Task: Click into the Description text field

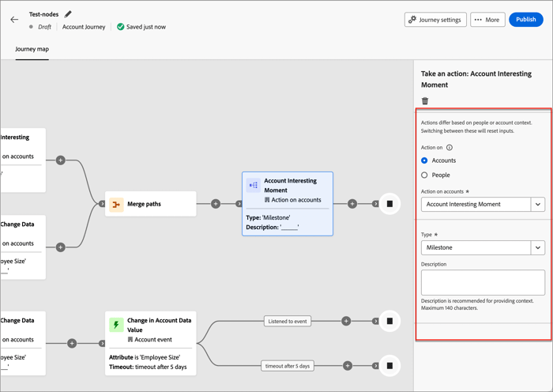Action: point(482,282)
